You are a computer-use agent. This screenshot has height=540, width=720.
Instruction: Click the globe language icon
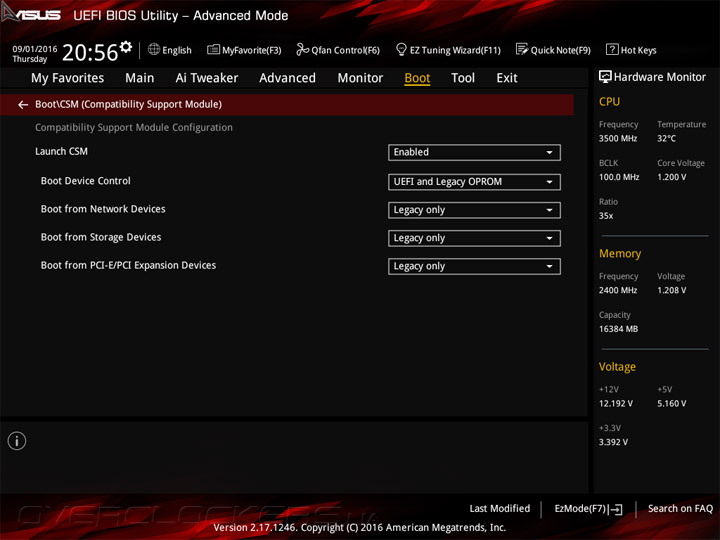154,49
